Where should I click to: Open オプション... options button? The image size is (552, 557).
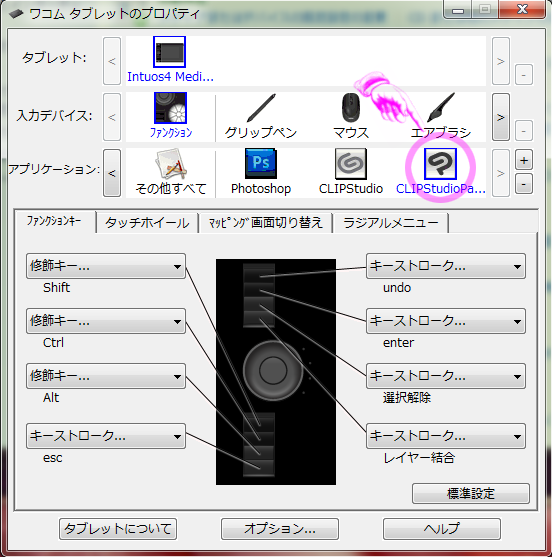point(280,529)
